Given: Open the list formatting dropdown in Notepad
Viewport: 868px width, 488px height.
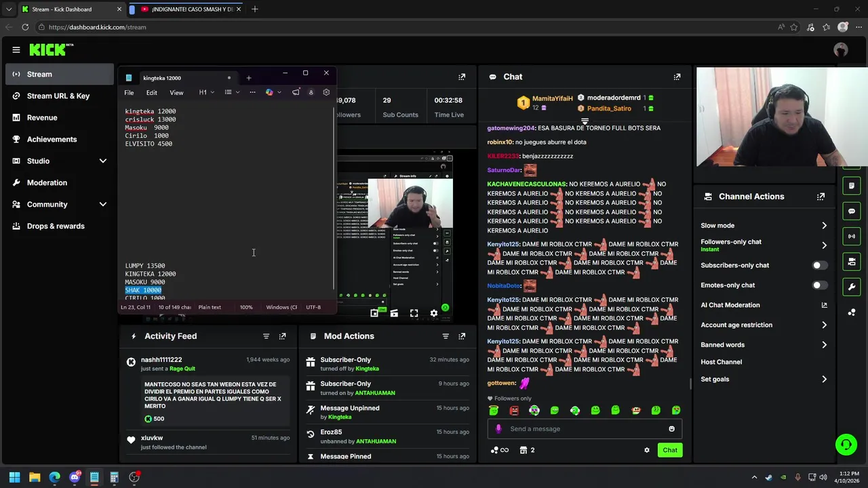Looking at the screenshot, I should [232, 92].
